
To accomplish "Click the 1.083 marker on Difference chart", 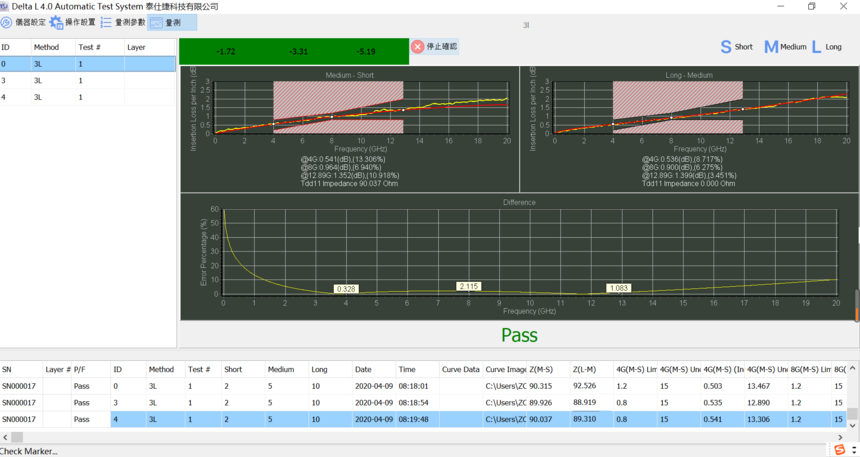I will coord(619,288).
